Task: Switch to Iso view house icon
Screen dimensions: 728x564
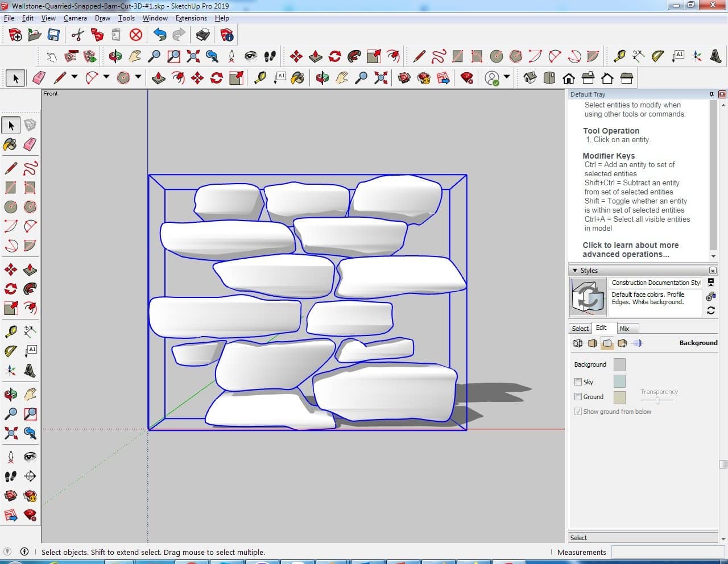Action: [x=530, y=78]
